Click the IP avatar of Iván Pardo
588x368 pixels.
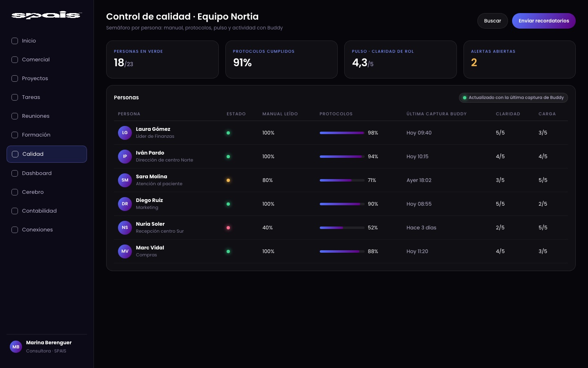click(x=125, y=157)
